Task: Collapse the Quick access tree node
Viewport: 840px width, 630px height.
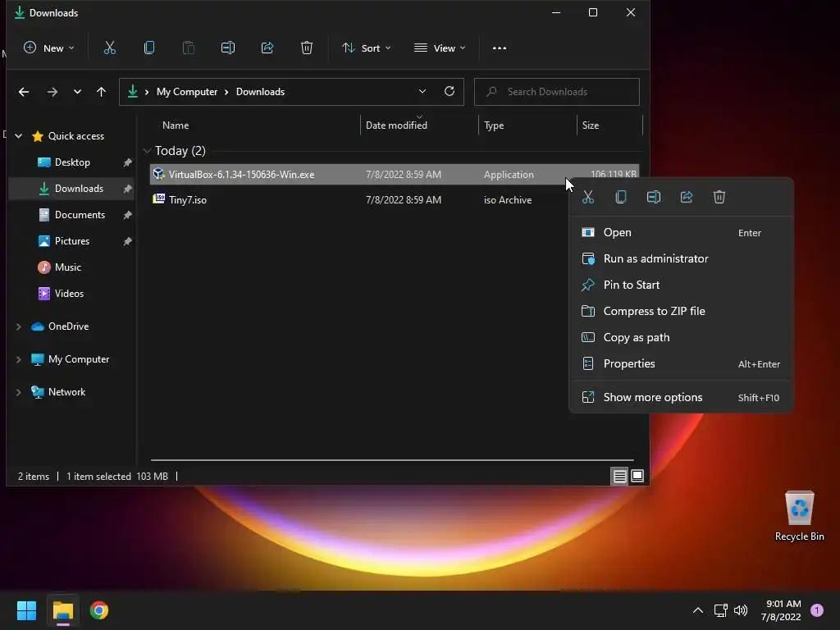Action: coord(19,136)
